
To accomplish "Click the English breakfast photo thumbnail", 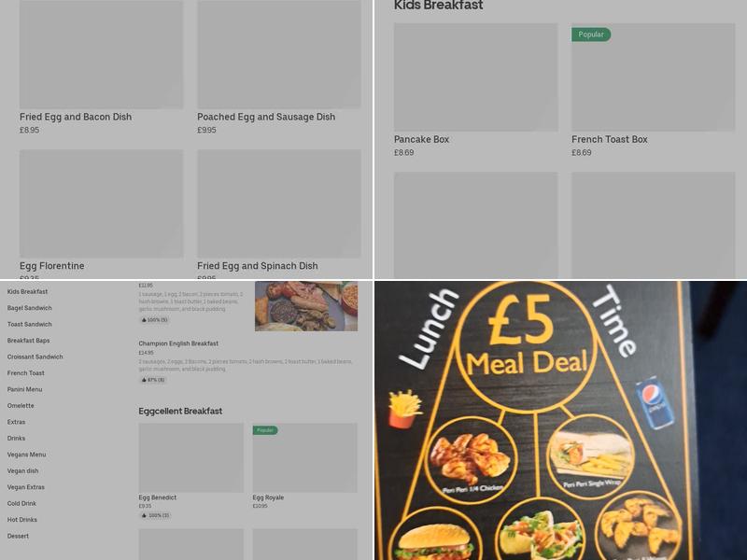I will (x=306, y=306).
